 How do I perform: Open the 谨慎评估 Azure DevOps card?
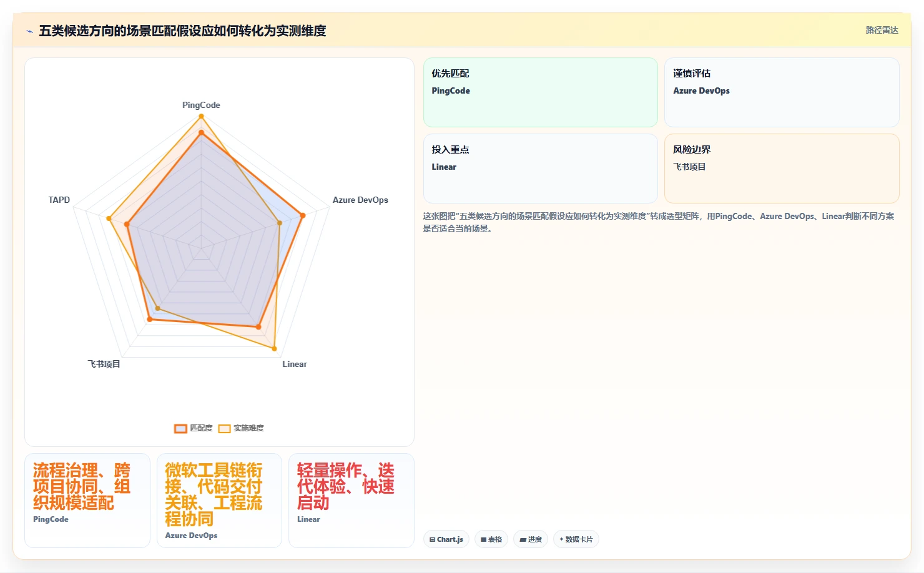pos(782,92)
